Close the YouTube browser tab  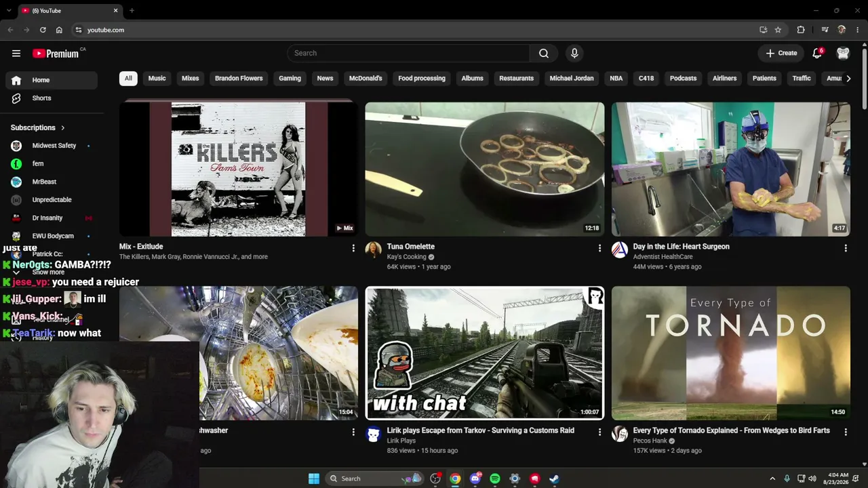(115, 11)
